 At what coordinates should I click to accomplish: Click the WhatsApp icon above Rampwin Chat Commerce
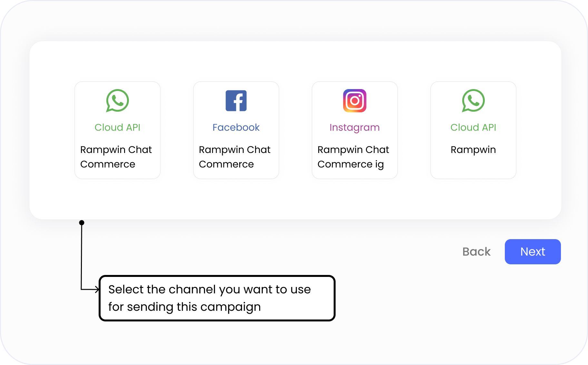coord(117,101)
